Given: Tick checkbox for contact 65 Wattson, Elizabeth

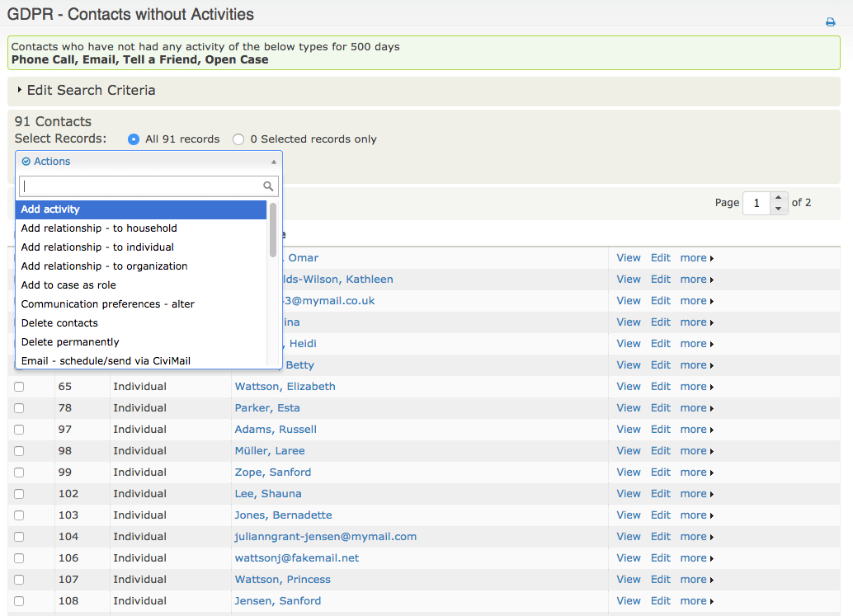Looking at the screenshot, I should pos(19,387).
